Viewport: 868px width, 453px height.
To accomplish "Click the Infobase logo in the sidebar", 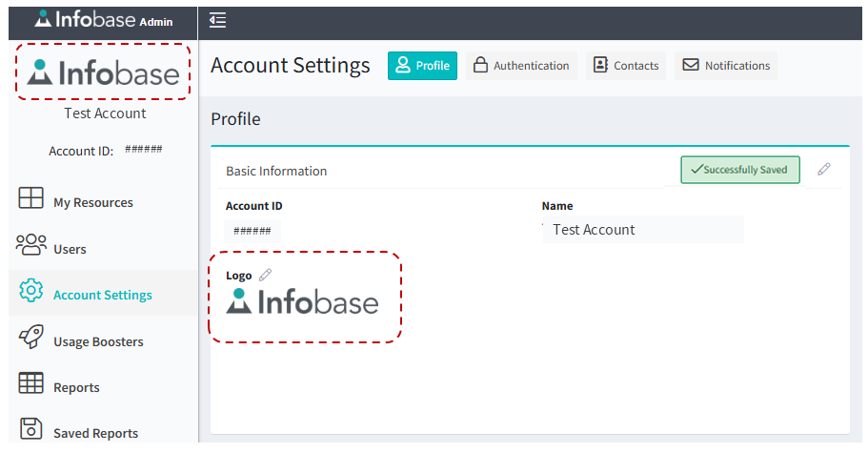I will pyautogui.click(x=104, y=72).
